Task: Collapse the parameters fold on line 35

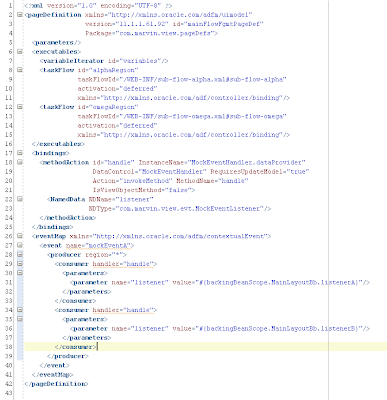Action: (20, 319)
